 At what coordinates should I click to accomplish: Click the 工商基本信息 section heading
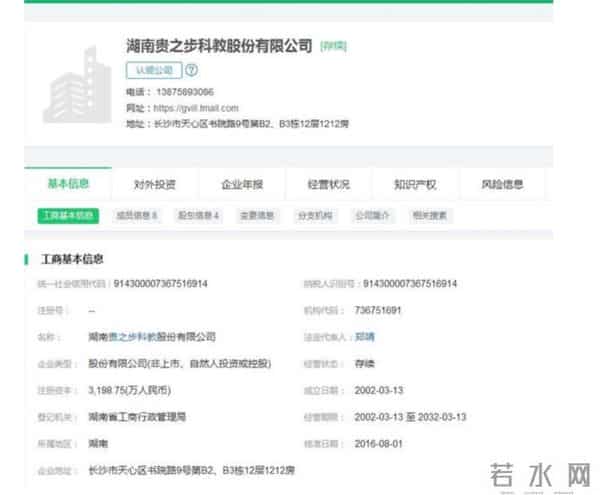pos(72,259)
